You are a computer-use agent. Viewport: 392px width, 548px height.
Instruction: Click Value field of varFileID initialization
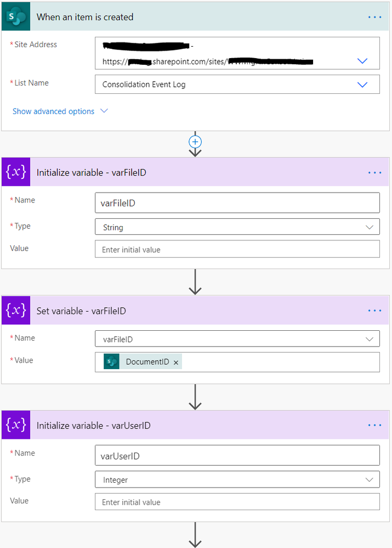(237, 249)
